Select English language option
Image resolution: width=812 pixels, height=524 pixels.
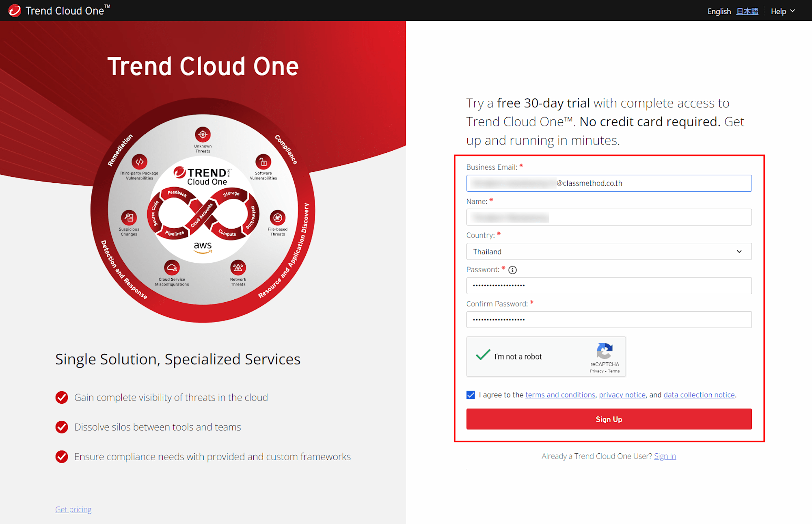[719, 11]
